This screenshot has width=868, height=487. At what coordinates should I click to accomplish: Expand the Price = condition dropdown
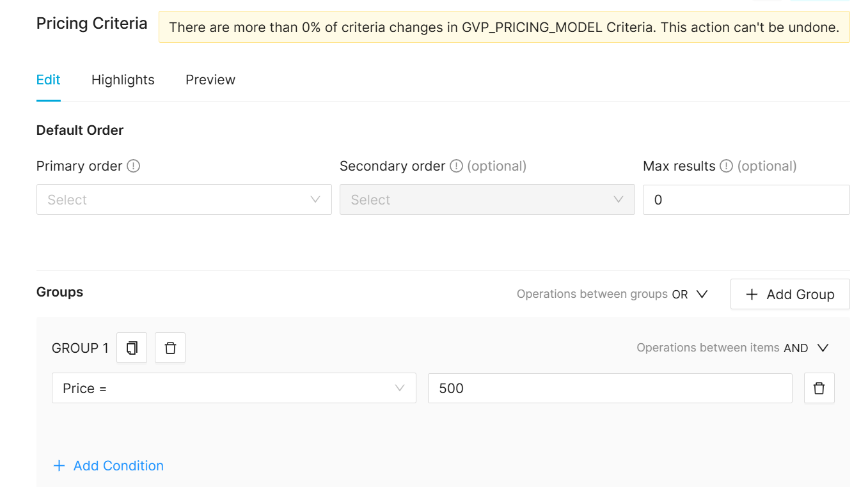(233, 388)
